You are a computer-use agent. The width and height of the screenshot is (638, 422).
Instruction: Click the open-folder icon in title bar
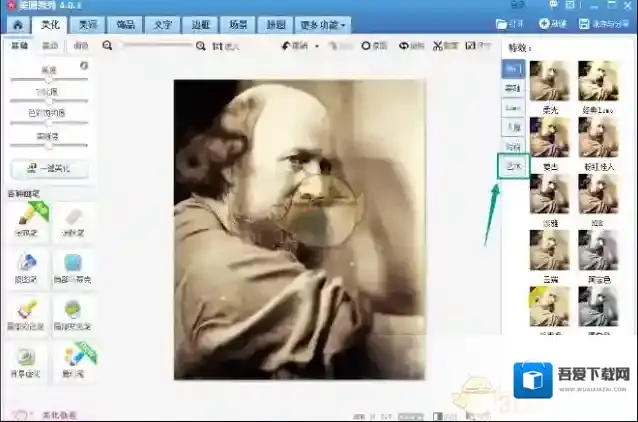click(501, 24)
